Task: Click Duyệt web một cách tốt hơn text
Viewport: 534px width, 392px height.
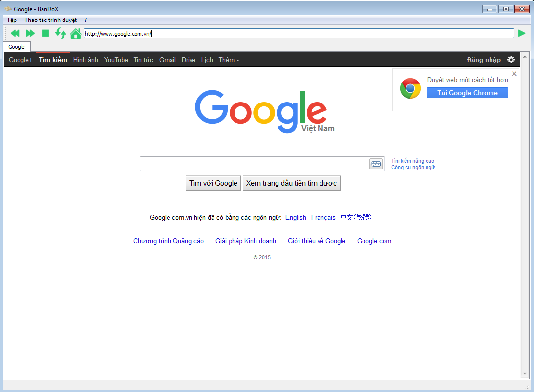Action: 467,80
